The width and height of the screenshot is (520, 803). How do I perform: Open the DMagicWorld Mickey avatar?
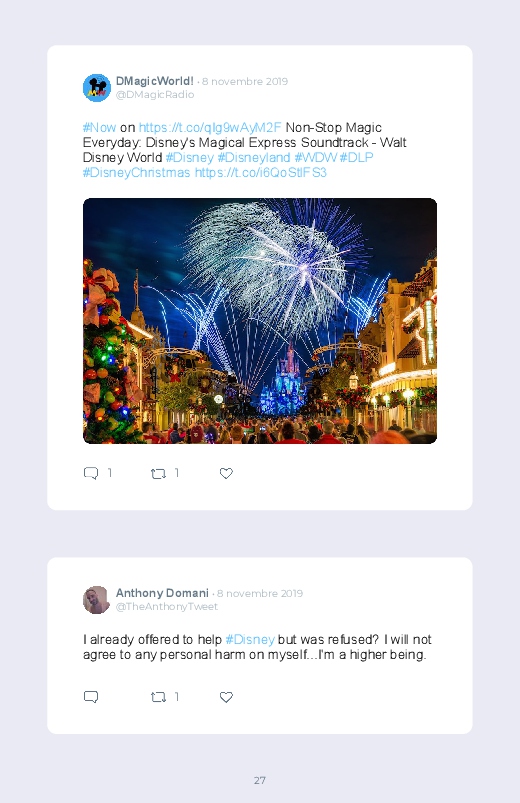(x=97, y=88)
